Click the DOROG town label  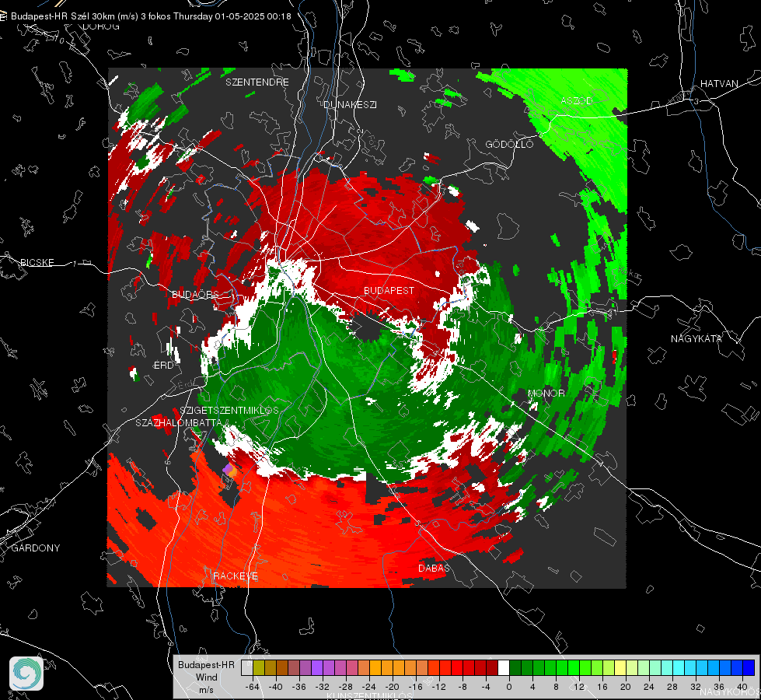(101, 26)
